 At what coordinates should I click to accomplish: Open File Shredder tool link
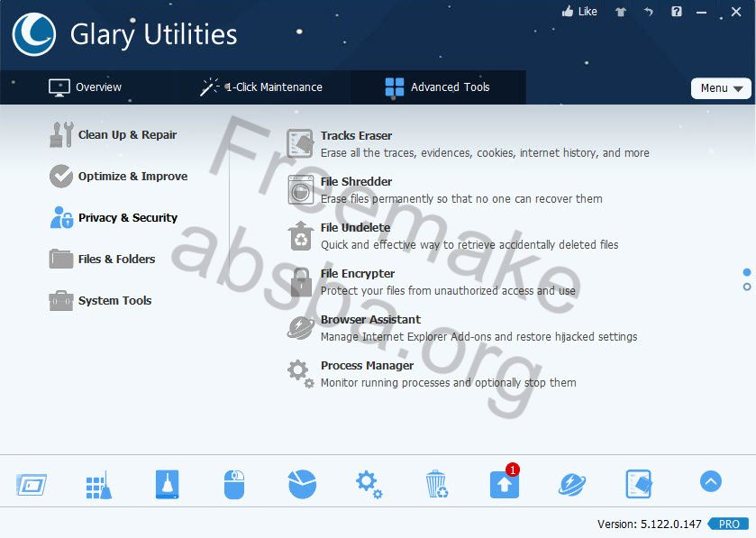356,181
